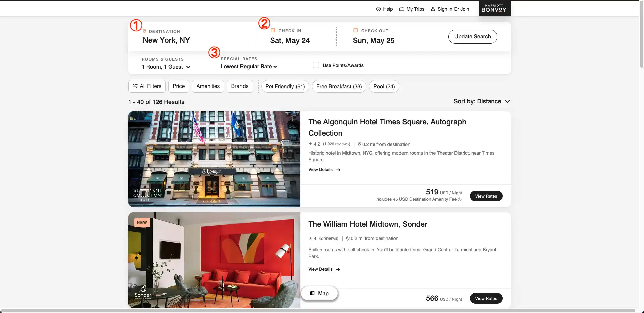Click William Hotel (2 reviews) text
Image resolution: width=644 pixels, height=313 pixels.
tap(329, 238)
